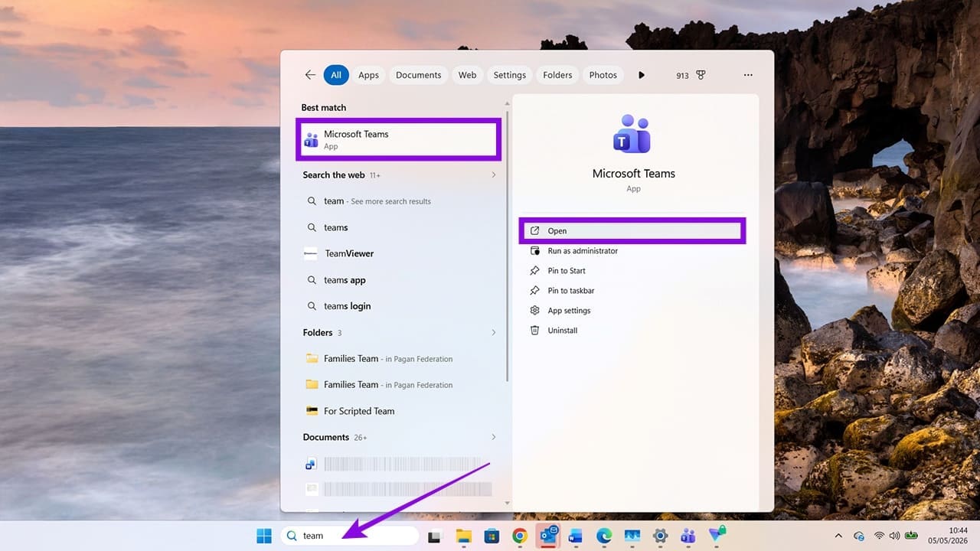Open File Explorer from the taskbar
980x551 pixels.
[x=463, y=536]
